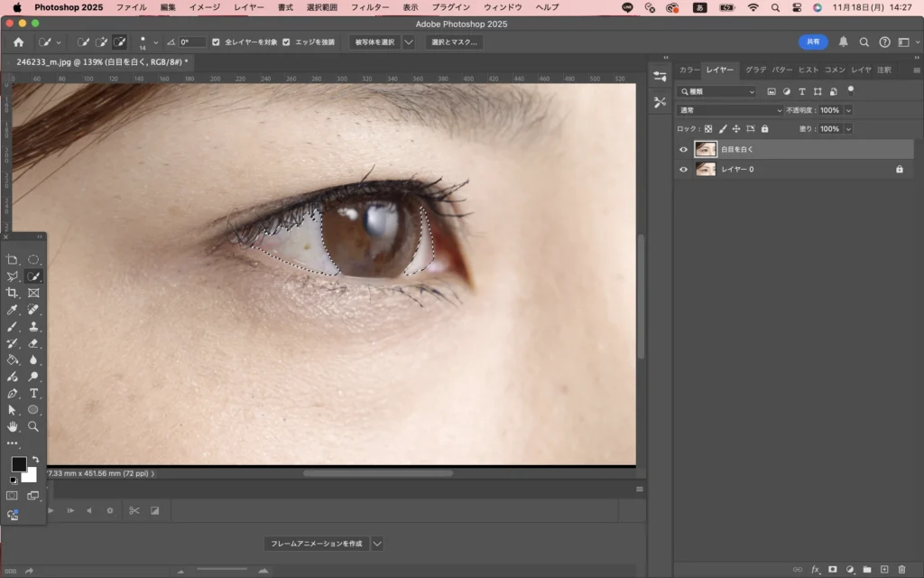Select the Zoom tool in the toolbox
Viewport: 924px width, 578px height.
pyautogui.click(x=33, y=426)
